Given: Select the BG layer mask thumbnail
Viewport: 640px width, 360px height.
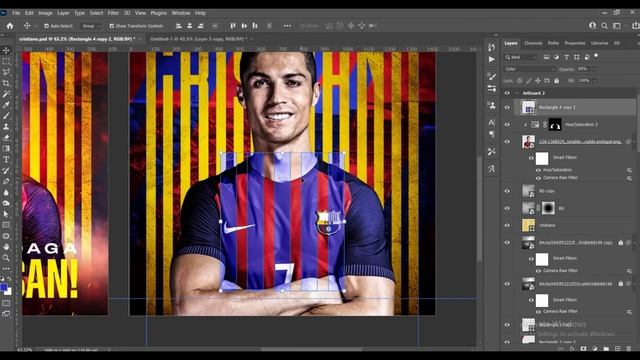Looking at the screenshot, I should click(549, 208).
